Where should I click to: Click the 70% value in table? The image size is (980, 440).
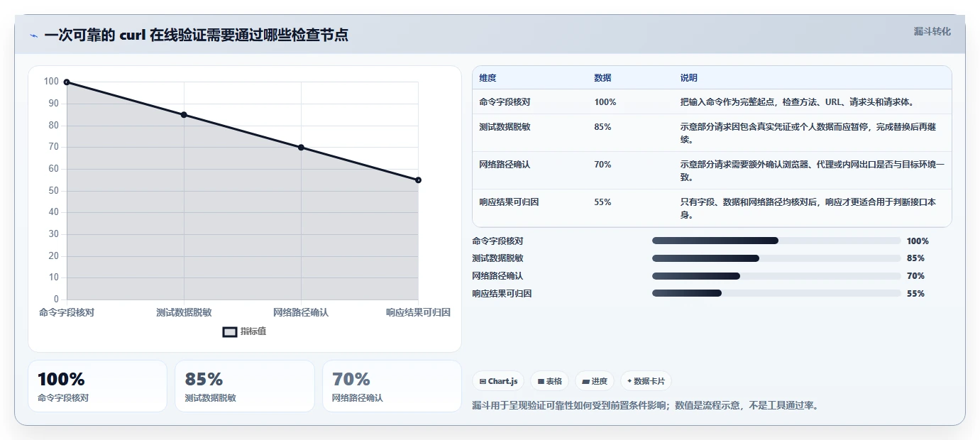603,165
